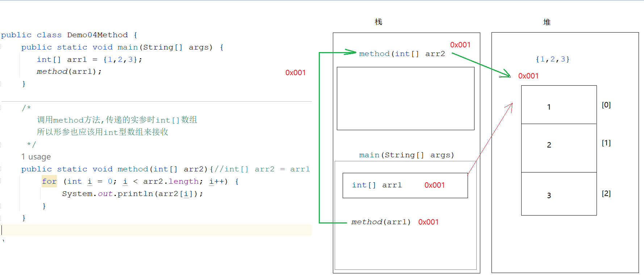
Task: Collapse the main method using its fold marker
Action: (x=1, y=47)
